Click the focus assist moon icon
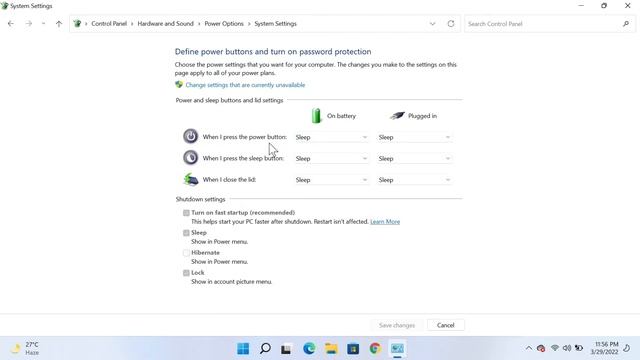The width and height of the screenshot is (640, 360). click(x=627, y=348)
